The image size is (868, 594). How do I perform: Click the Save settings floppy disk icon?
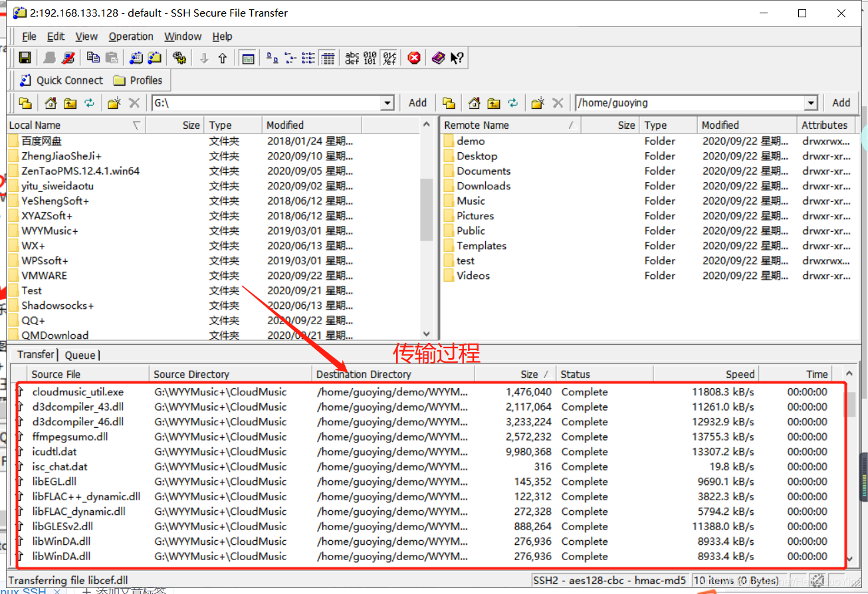(x=25, y=58)
